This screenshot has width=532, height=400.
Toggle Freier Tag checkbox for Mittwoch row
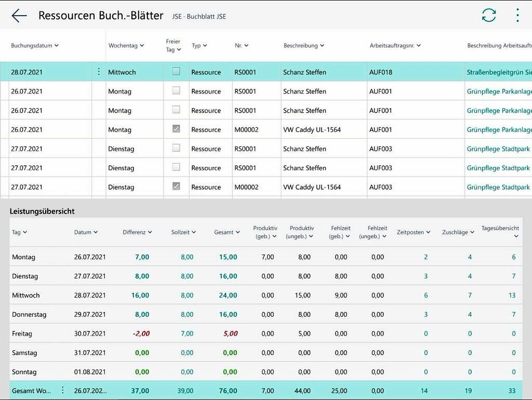(176, 72)
